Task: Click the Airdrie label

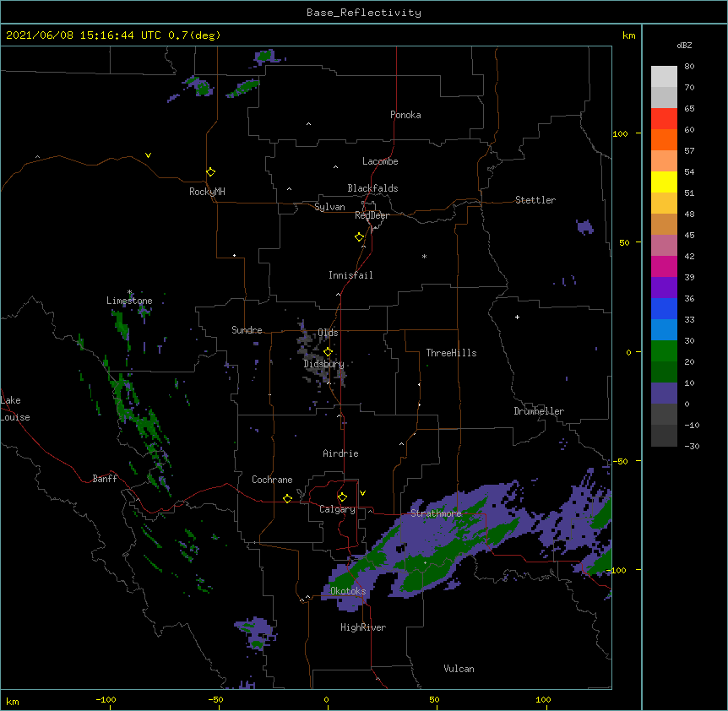Action: (340, 453)
